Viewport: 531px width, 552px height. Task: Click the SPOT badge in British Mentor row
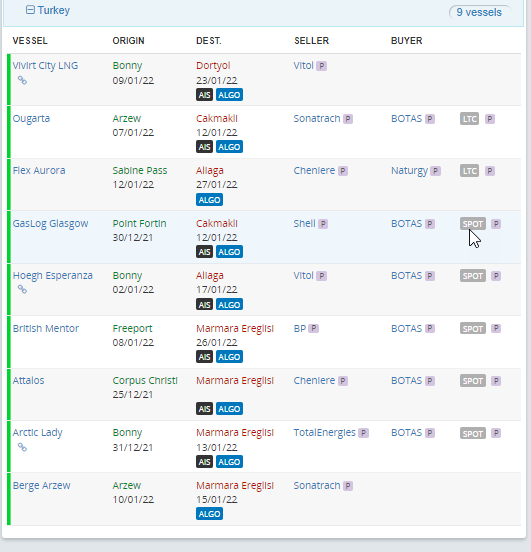pos(473,328)
